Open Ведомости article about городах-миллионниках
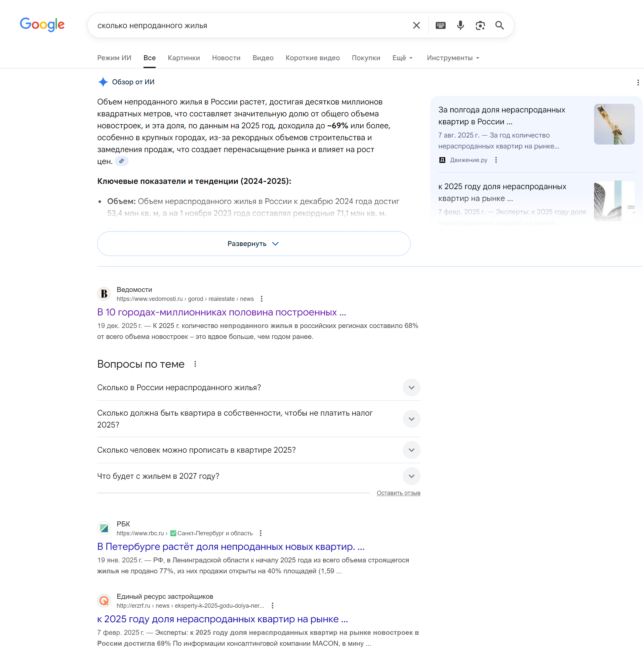The width and height of the screenshot is (644, 654). 221,312
